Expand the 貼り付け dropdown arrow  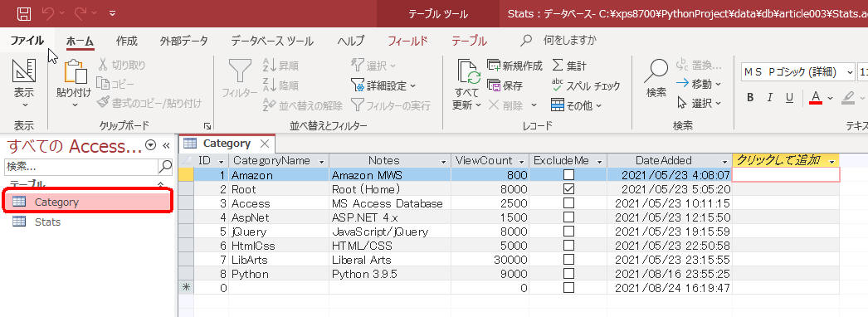[75, 105]
